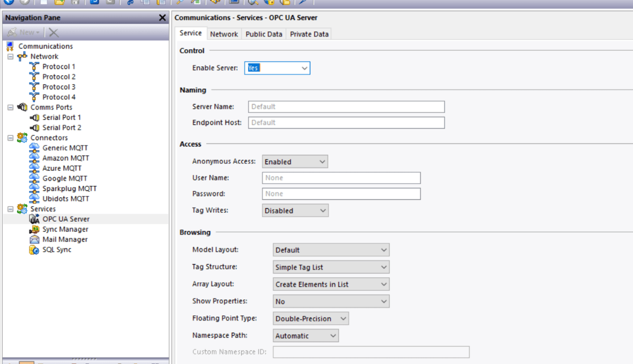The image size is (633, 364).
Task: Open the Floating Point Type dropdown
Action: 311,318
